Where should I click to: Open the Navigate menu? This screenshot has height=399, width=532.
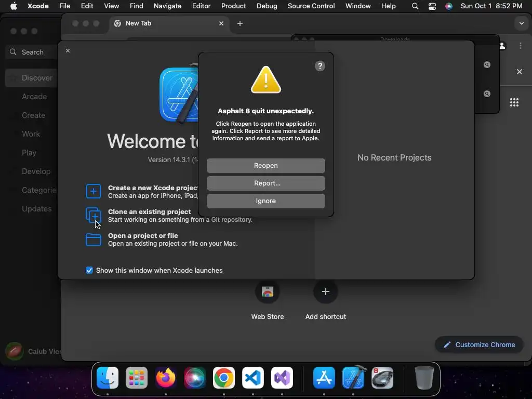point(167,6)
